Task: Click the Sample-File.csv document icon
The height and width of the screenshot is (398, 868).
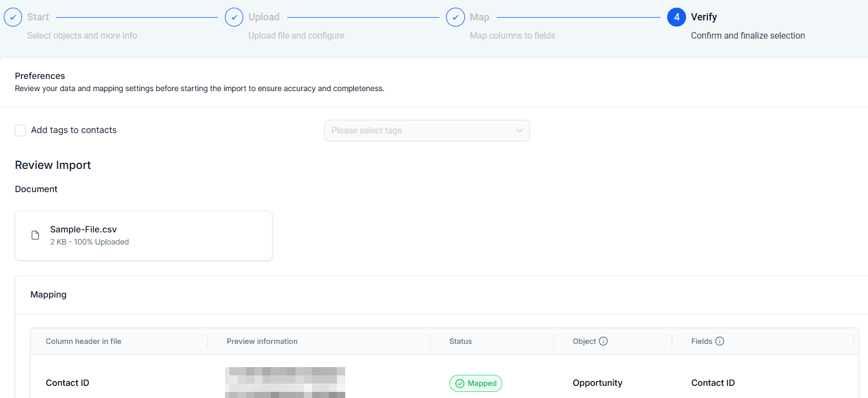Action: point(35,235)
